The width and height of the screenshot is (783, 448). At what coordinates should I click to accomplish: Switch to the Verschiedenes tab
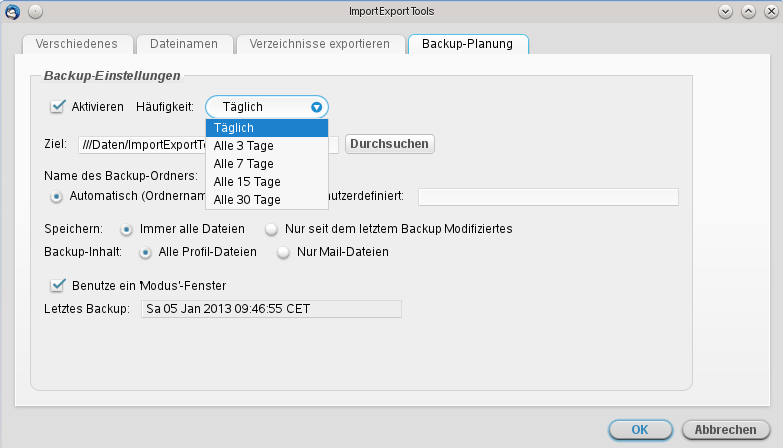pyautogui.click(x=76, y=45)
